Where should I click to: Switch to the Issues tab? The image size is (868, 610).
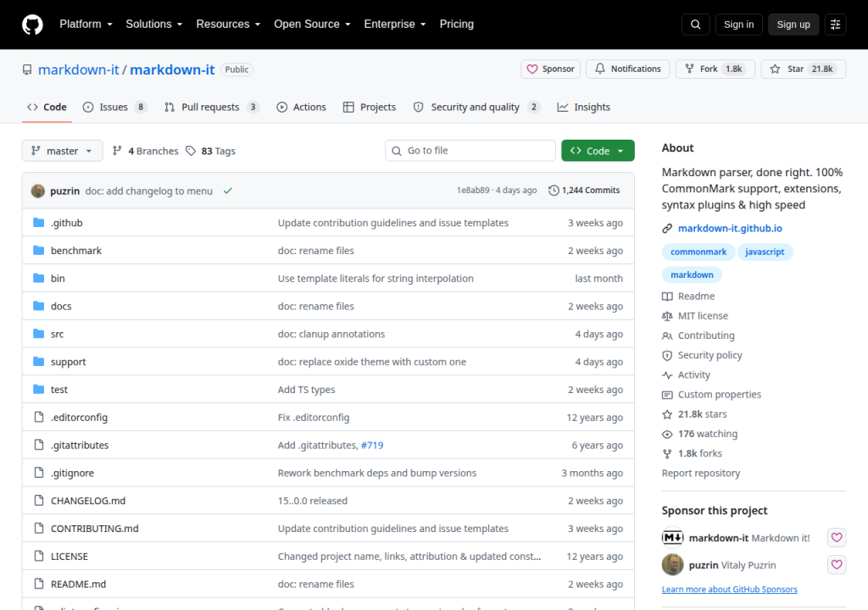coord(114,107)
